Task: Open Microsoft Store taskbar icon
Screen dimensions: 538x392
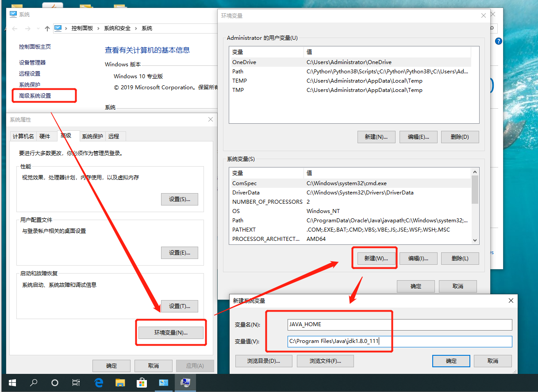Action: click(x=142, y=383)
